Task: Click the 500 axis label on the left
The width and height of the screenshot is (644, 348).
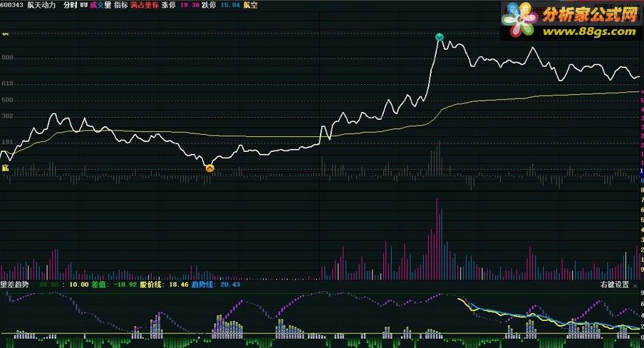Action: 7,100
